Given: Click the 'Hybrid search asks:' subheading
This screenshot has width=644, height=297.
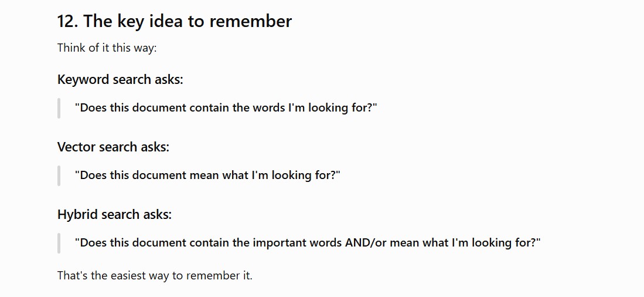Looking at the screenshot, I should [x=115, y=214].
